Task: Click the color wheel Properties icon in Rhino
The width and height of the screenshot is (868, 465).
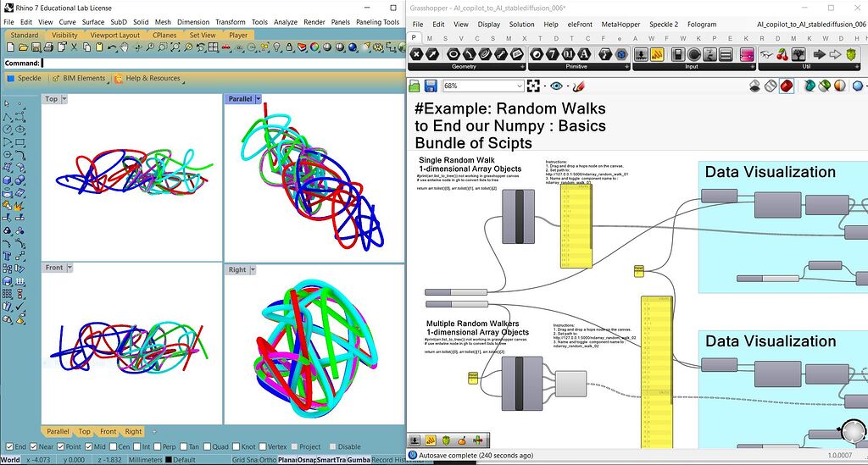Action: coord(314,47)
